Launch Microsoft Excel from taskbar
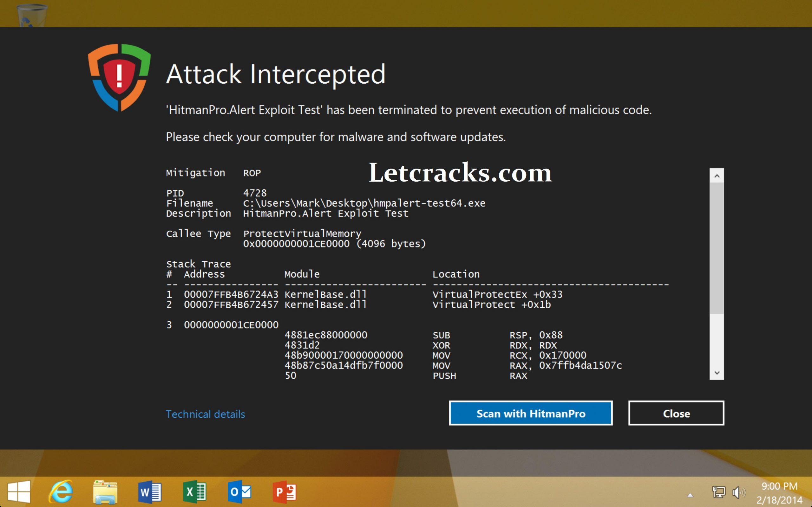Screen dimensions: 812x507 [195, 492]
